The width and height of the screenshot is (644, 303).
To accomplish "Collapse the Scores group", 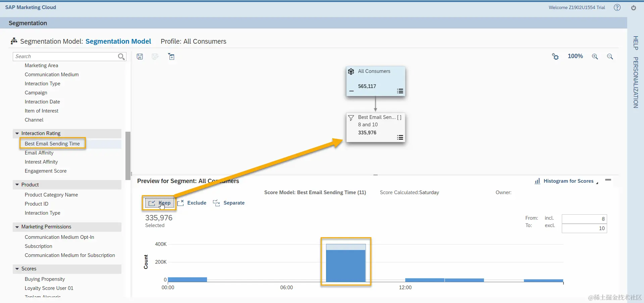I will click(17, 269).
